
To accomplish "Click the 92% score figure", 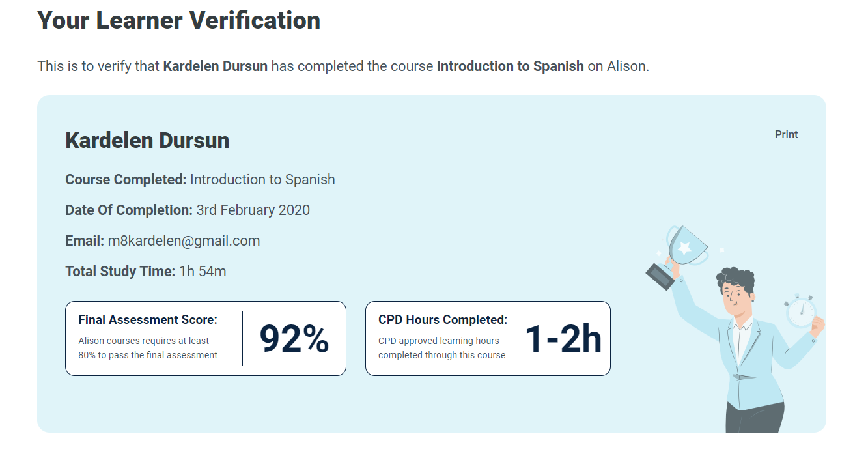I will [294, 339].
